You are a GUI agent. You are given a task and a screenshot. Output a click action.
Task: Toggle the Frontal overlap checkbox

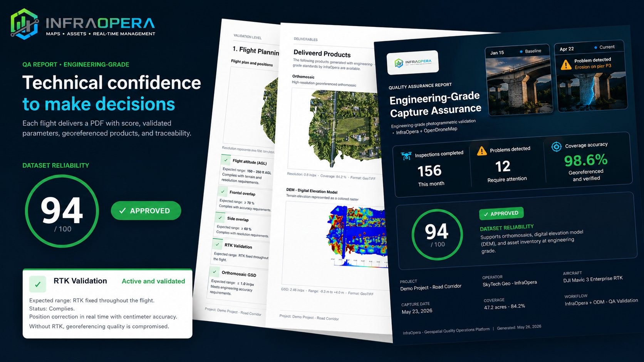(223, 191)
